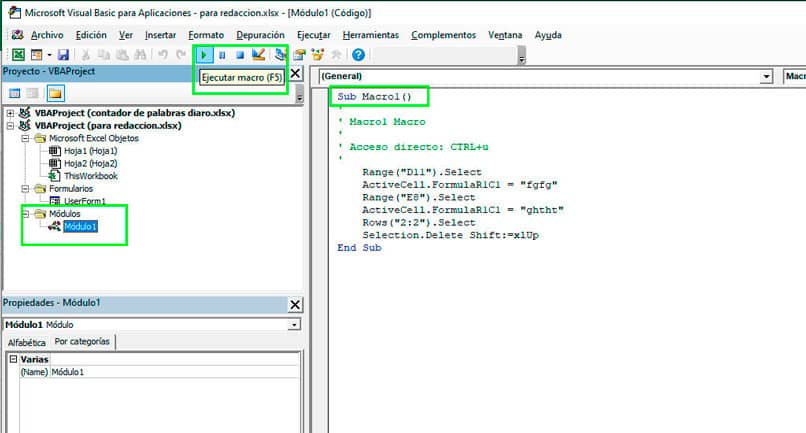
Task: Click the View Microsoft Excel icon
Action: pos(18,55)
